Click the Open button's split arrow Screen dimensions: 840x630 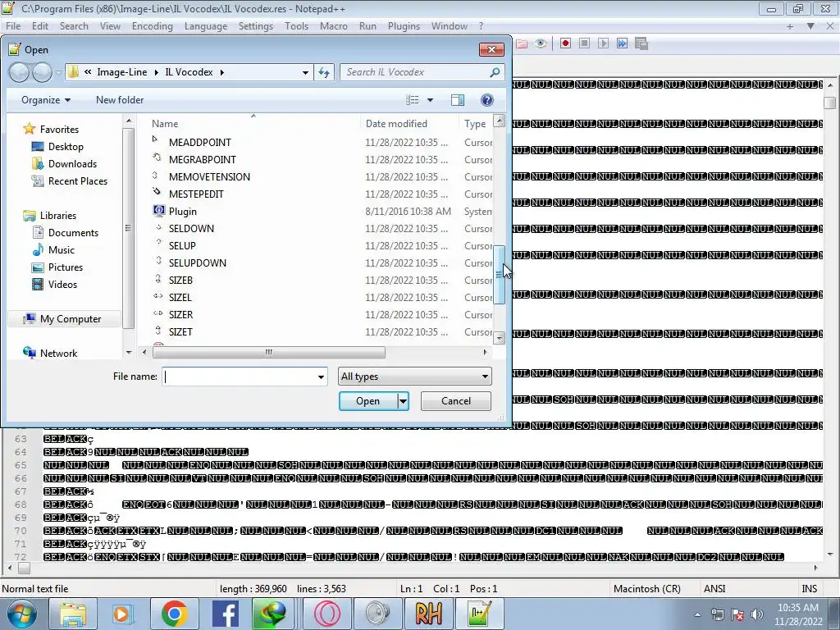pyautogui.click(x=404, y=401)
